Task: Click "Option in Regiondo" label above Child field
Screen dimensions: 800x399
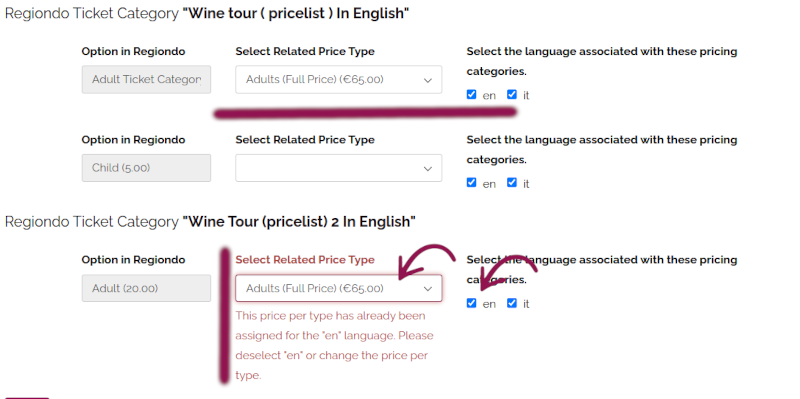Action: click(133, 140)
